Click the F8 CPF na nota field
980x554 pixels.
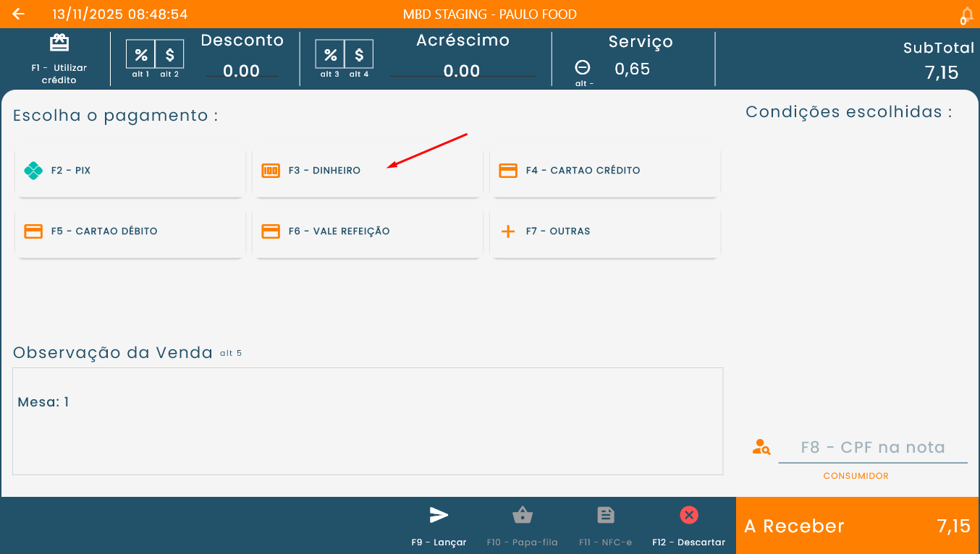coord(872,448)
